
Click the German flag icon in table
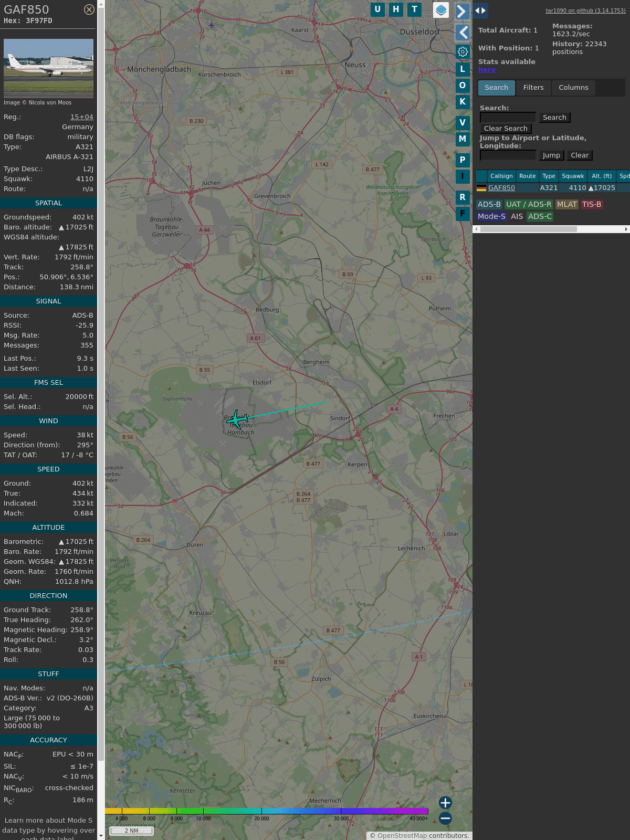(481, 188)
